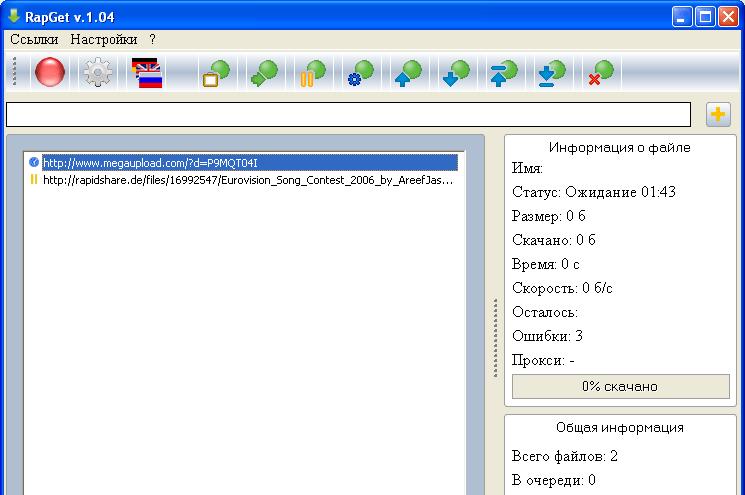This screenshot has height=495, width=745.
Task: Click the URL input field
Action: tap(348, 114)
